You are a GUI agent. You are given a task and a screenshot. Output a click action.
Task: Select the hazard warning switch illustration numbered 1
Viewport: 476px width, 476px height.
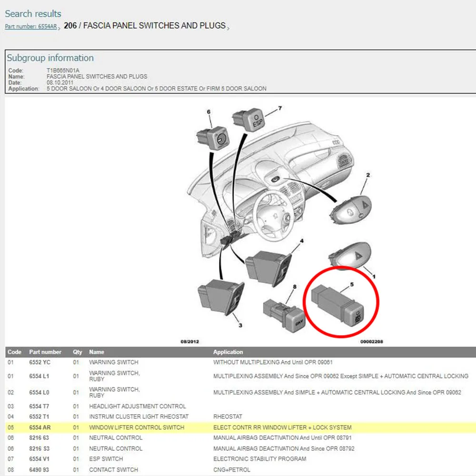[x=350, y=255]
